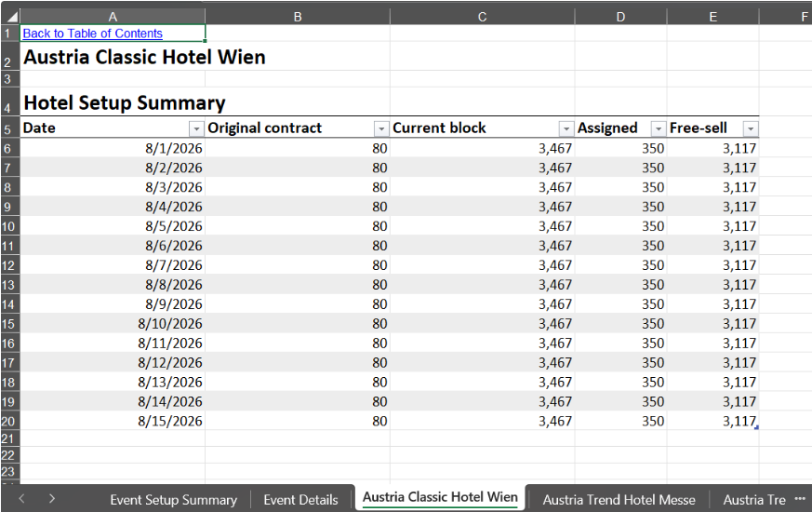
Task: Open the Date column filter dropdown
Action: point(196,128)
